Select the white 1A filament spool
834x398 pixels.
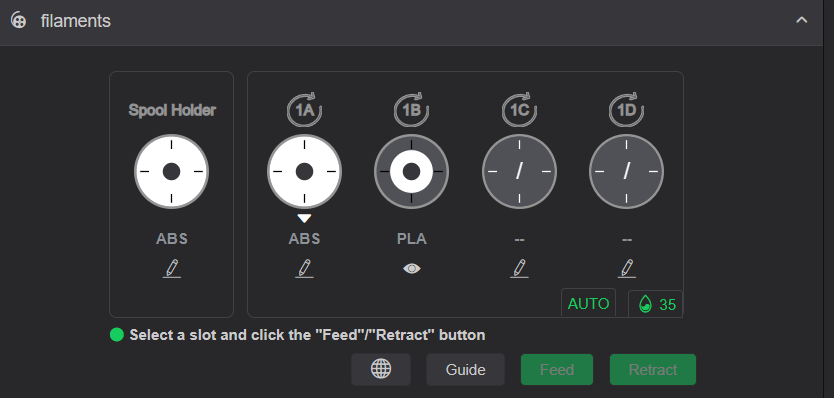click(x=304, y=171)
